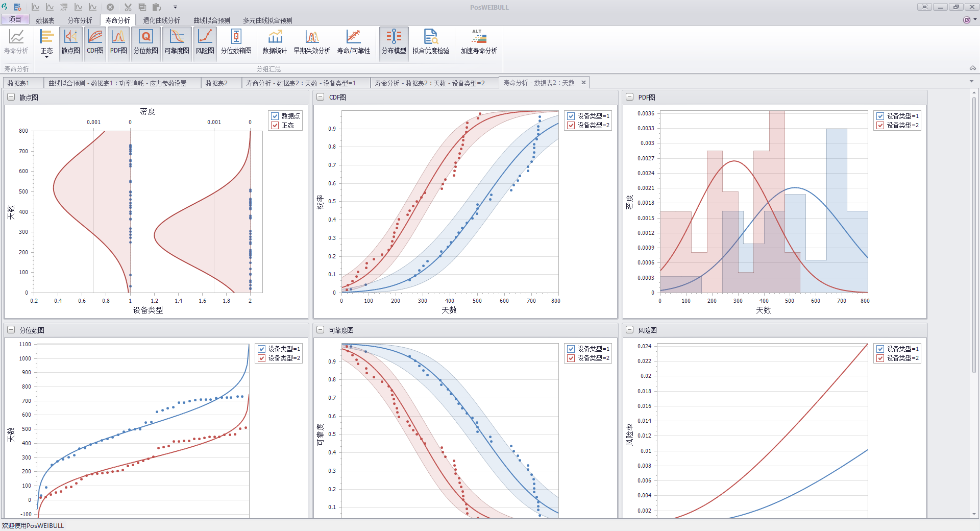Collapse the 可靠度图 panel
This screenshot has width=980, height=531.
point(320,330)
